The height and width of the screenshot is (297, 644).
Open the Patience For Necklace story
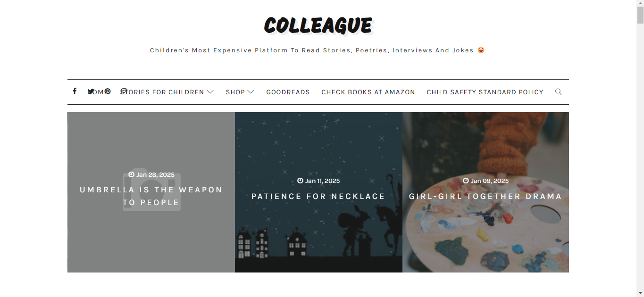pyautogui.click(x=318, y=196)
